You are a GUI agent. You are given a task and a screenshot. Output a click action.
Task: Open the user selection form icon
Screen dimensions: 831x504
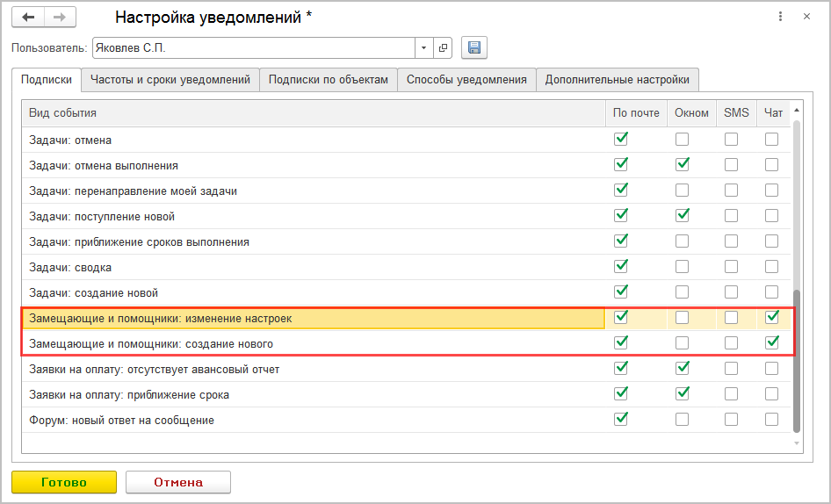pos(443,48)
